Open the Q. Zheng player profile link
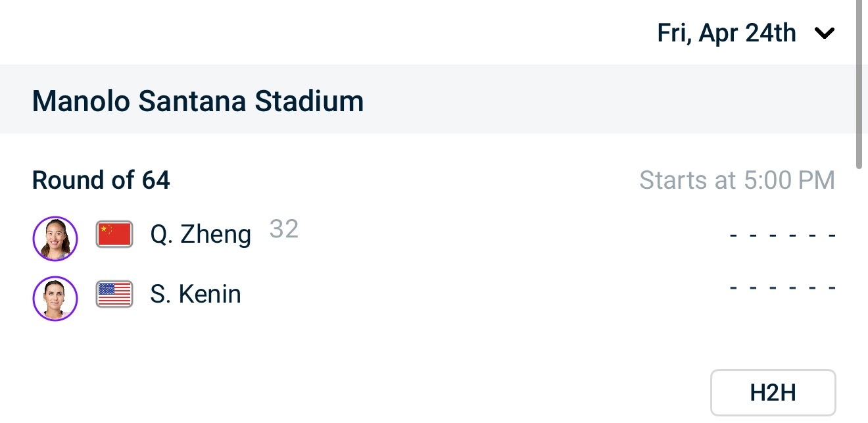 point(201,235)
